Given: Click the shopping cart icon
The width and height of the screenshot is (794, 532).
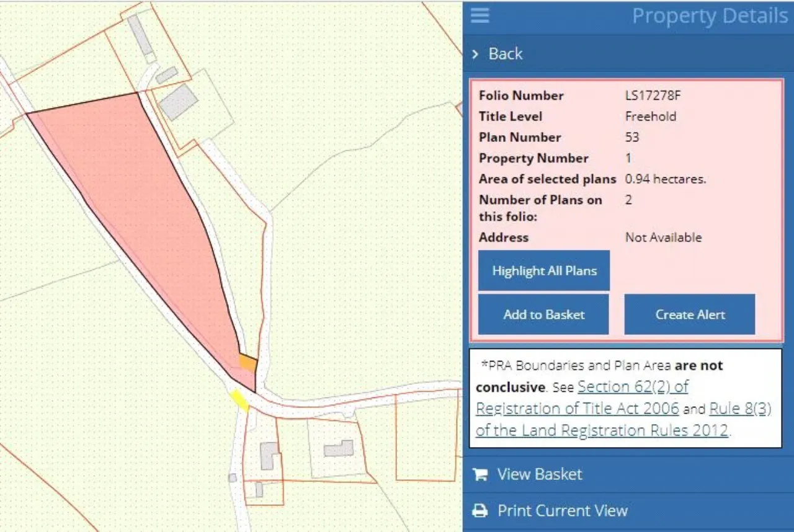Looking at the screenshot, I should pos(480,474).
